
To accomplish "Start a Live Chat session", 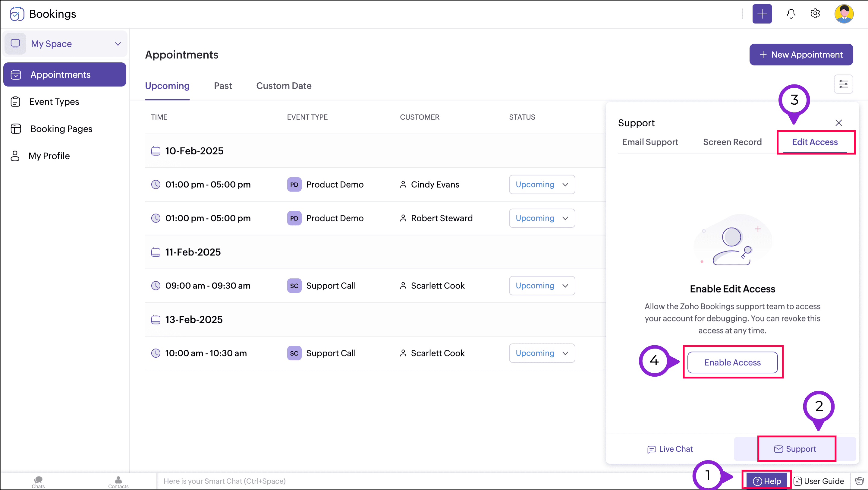I will [x=670, y=449].
